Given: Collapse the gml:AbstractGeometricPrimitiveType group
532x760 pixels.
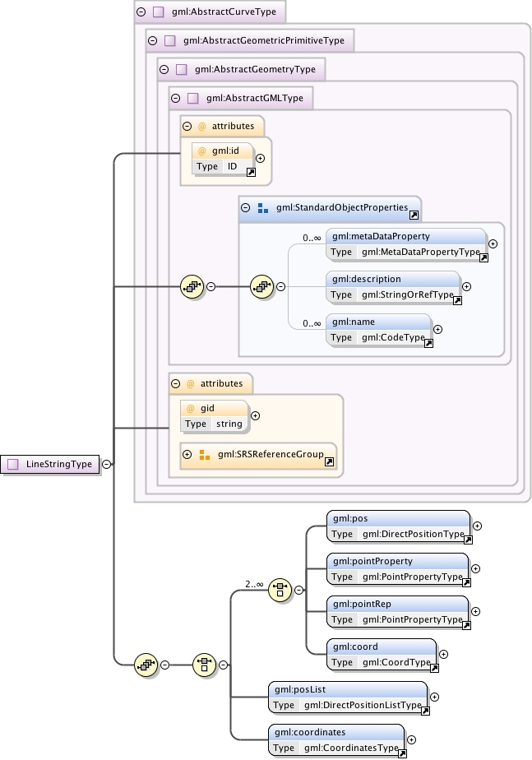Looking at the screenshot, I should [x=153, y=41].
